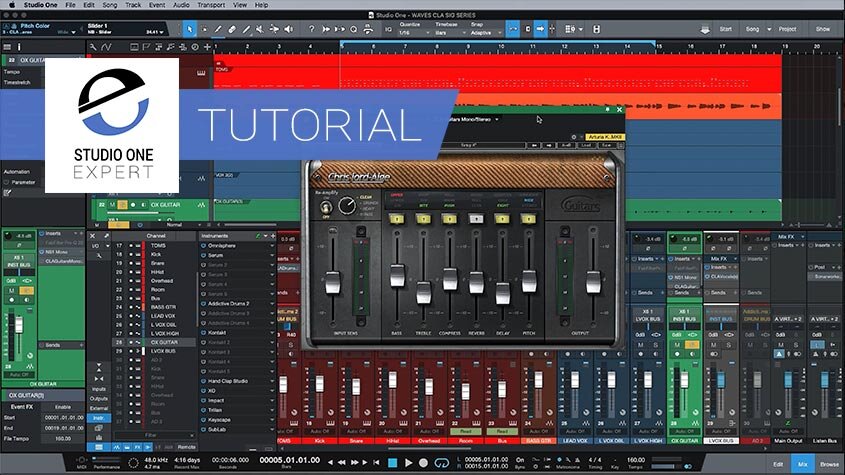Image resolution: width=845 pixels, height=475 pixels.
Task: Click the Omnisphere instrument icon
Action: coord(204,245)
